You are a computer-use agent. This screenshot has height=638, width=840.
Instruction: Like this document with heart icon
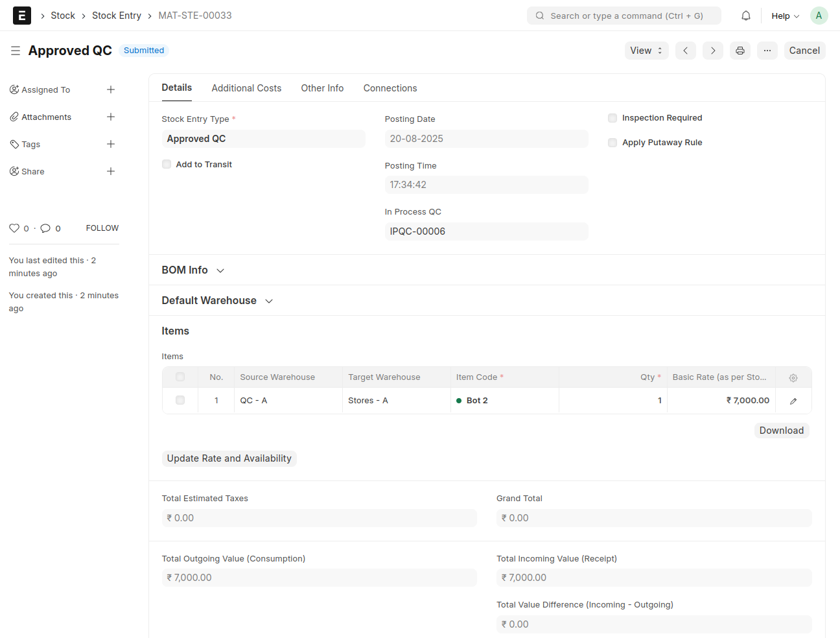pos(14,228)
